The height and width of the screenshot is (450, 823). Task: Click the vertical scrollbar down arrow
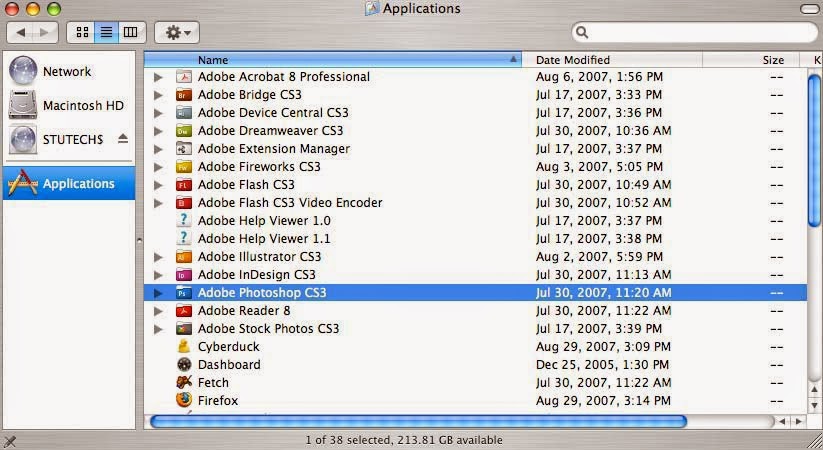(814, 405)
